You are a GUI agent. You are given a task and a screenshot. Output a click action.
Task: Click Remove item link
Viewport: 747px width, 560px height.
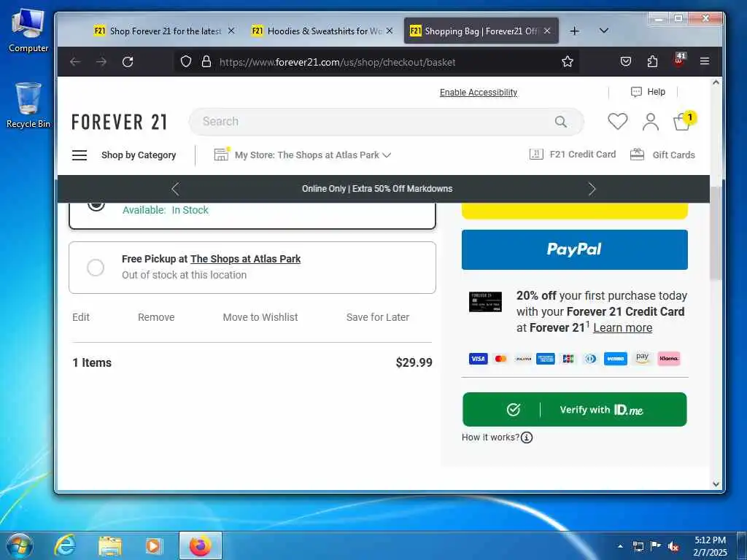tap(156, 317)
